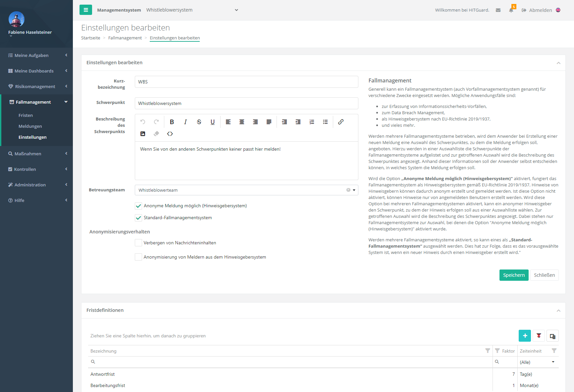The image size is (574, 392).
Task: Click the green hamburger menu button
Action: 86,10
